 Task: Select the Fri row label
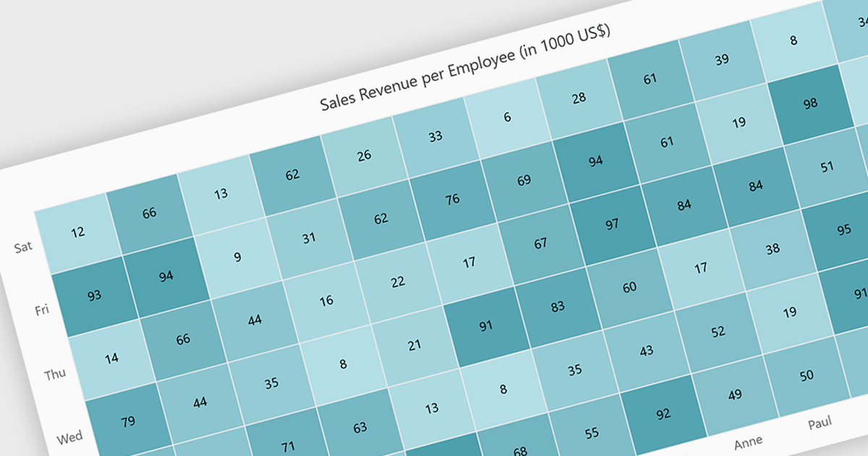42,311
